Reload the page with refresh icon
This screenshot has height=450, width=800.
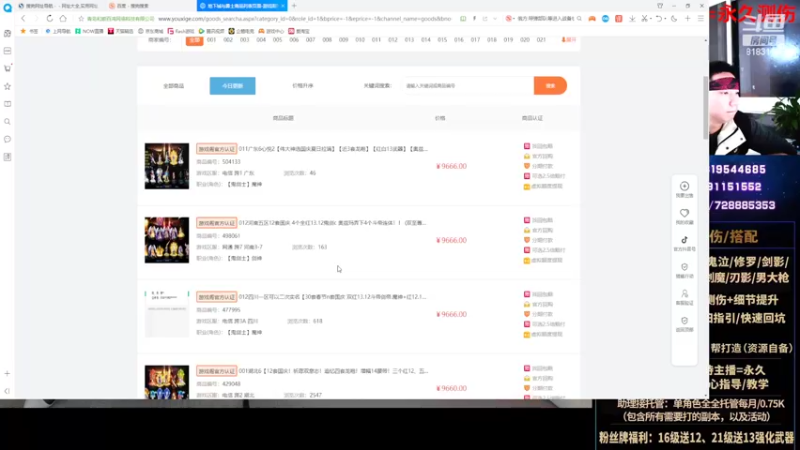pos(49,18)
